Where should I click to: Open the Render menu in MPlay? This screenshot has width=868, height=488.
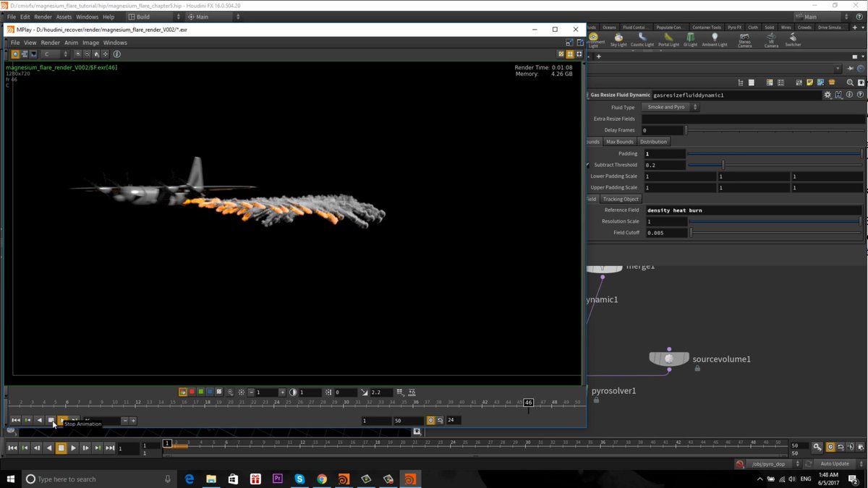(x=50, y=42)
